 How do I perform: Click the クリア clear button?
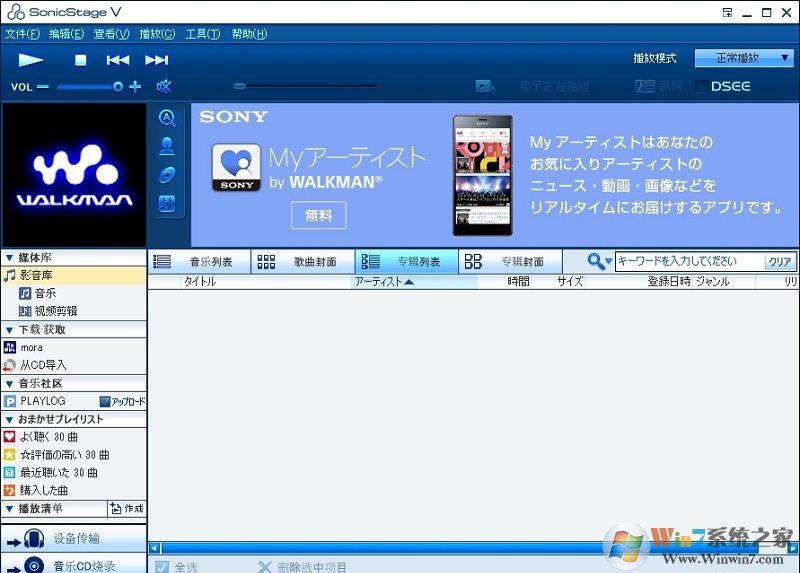[779, 262]
